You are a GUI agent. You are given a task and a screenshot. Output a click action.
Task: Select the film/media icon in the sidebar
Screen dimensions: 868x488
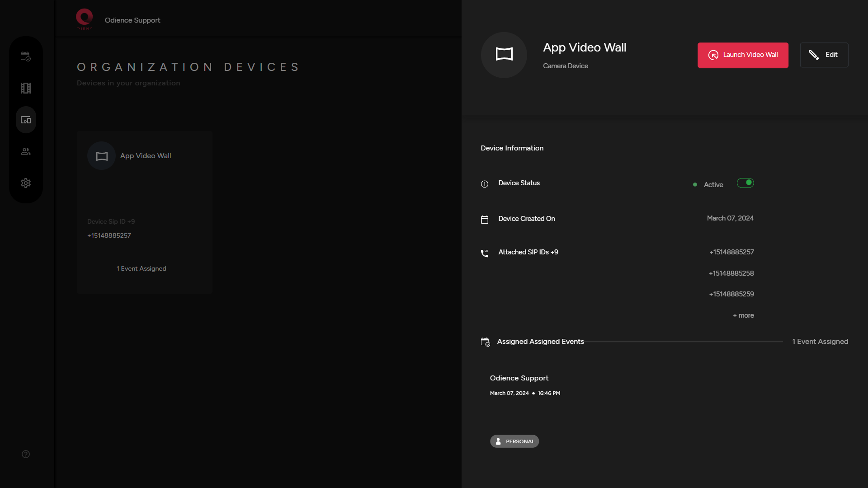(26, 88)
